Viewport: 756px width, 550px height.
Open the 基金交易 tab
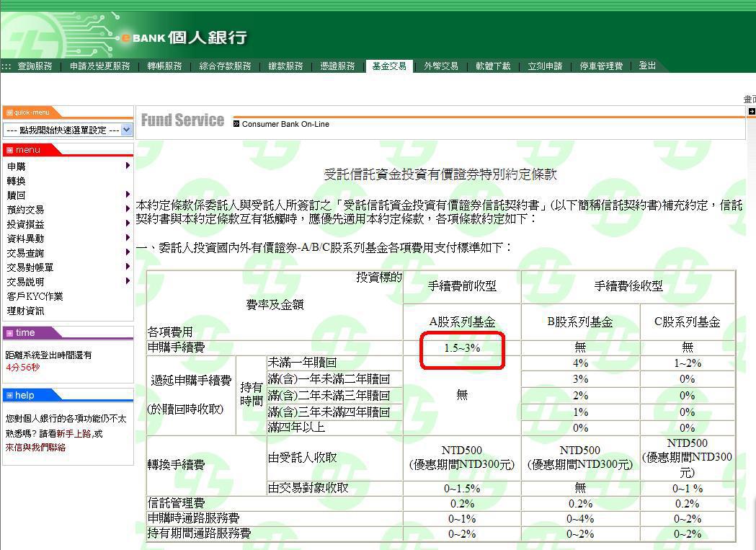389,66
